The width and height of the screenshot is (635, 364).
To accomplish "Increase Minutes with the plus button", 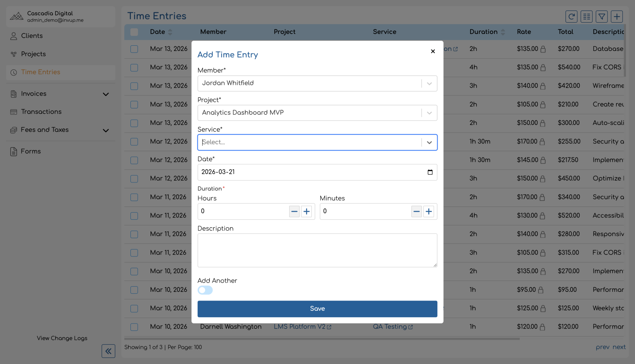I will point(429,211).
